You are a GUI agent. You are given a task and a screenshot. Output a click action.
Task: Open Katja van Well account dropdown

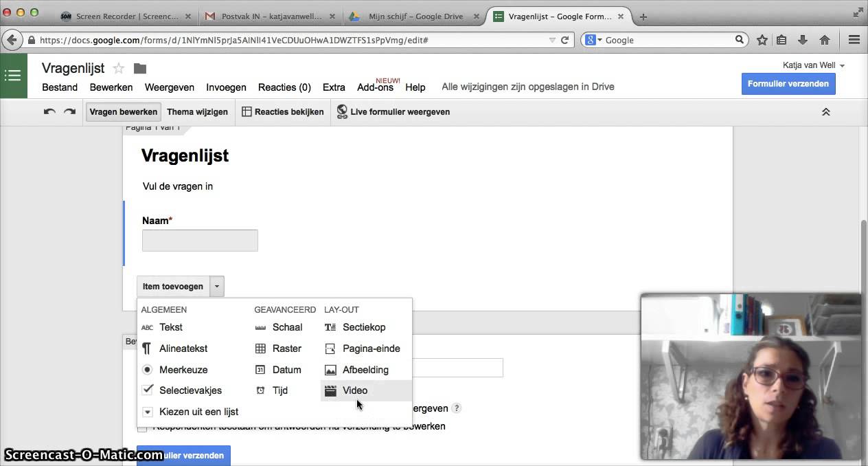click(x=814, y=65)
